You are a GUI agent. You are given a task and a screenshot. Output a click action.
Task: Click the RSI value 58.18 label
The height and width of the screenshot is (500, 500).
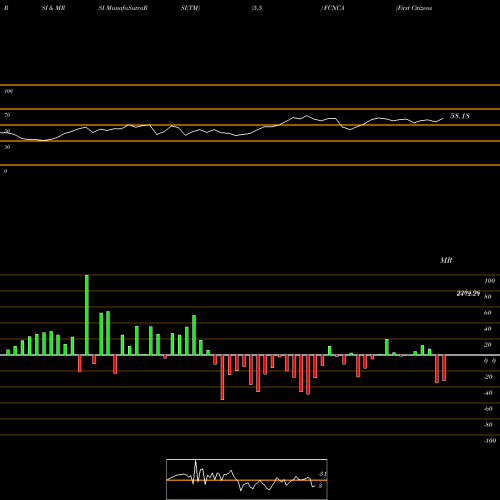460,116
